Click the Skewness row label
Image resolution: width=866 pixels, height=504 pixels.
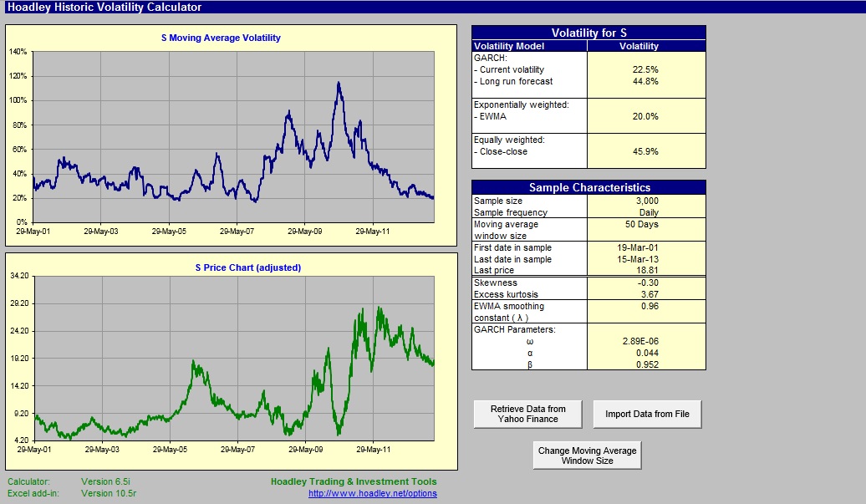coord(495,283)
